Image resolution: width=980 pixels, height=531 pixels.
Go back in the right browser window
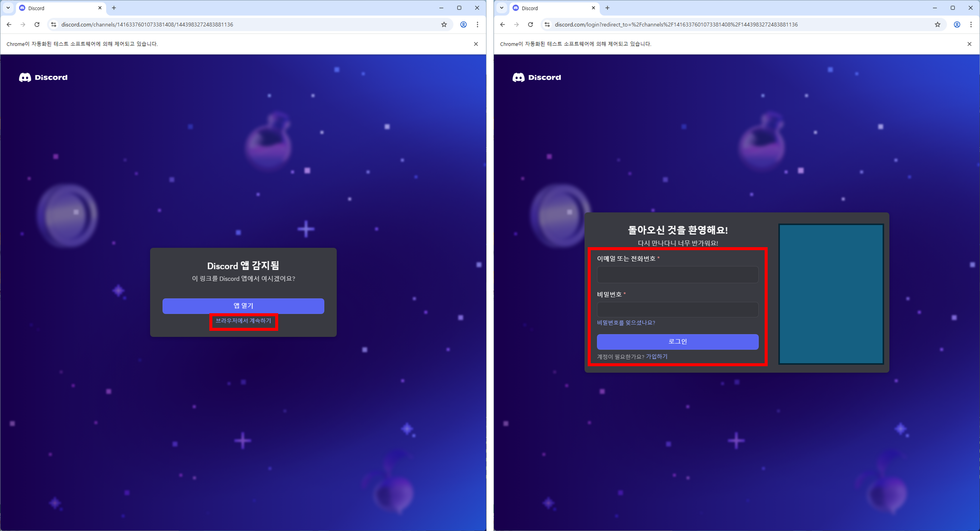pyautogui.click(x=503, y=24)
